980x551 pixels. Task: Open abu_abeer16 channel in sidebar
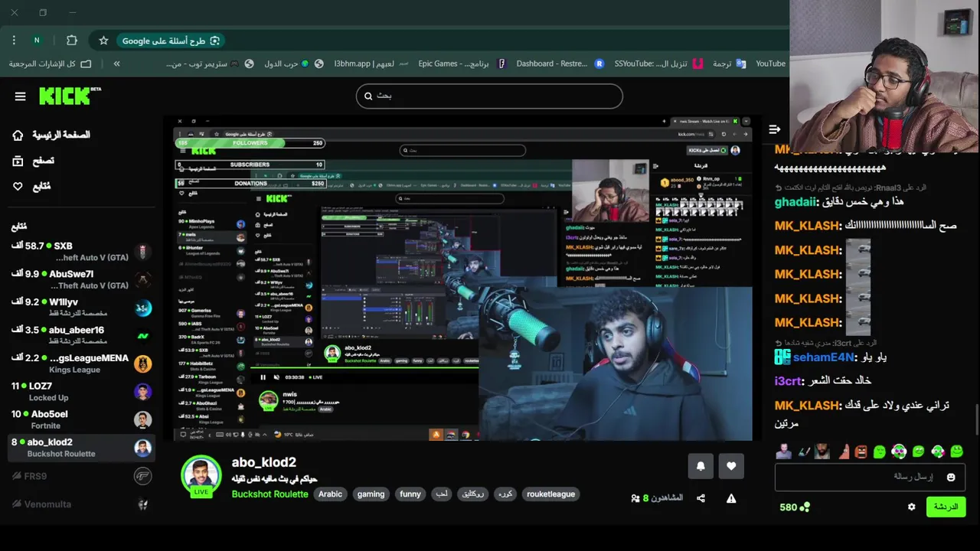point(81,335)
